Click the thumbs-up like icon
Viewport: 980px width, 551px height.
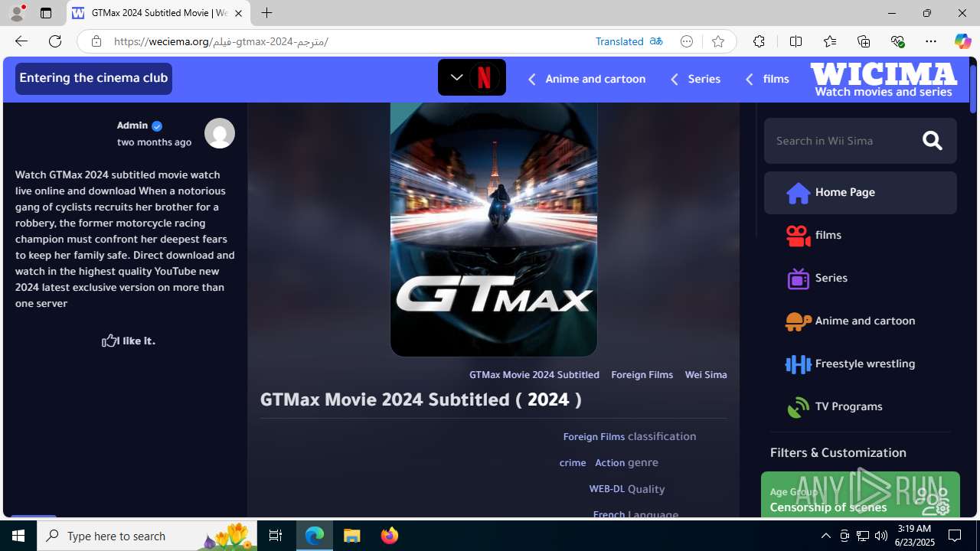point(110,341)
